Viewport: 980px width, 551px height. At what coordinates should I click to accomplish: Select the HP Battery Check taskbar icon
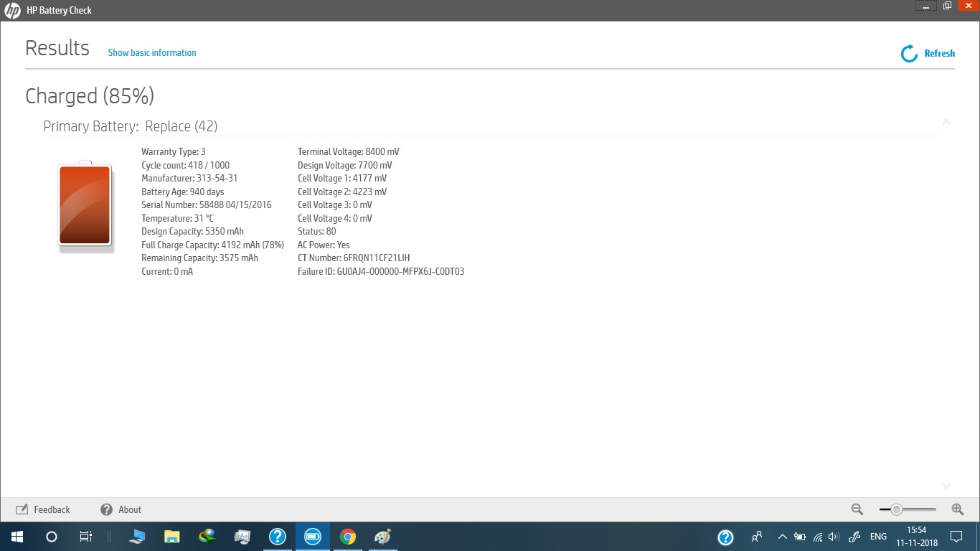(312, 536)
